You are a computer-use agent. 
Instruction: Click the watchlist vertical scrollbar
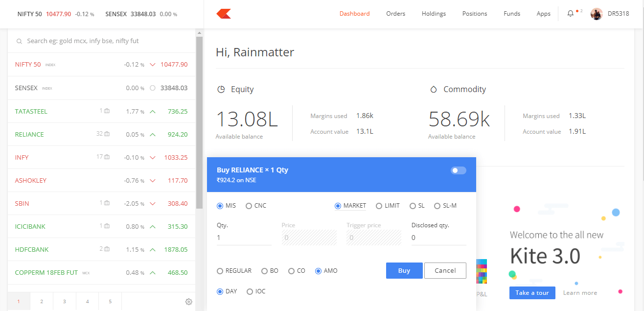point(199,122)
